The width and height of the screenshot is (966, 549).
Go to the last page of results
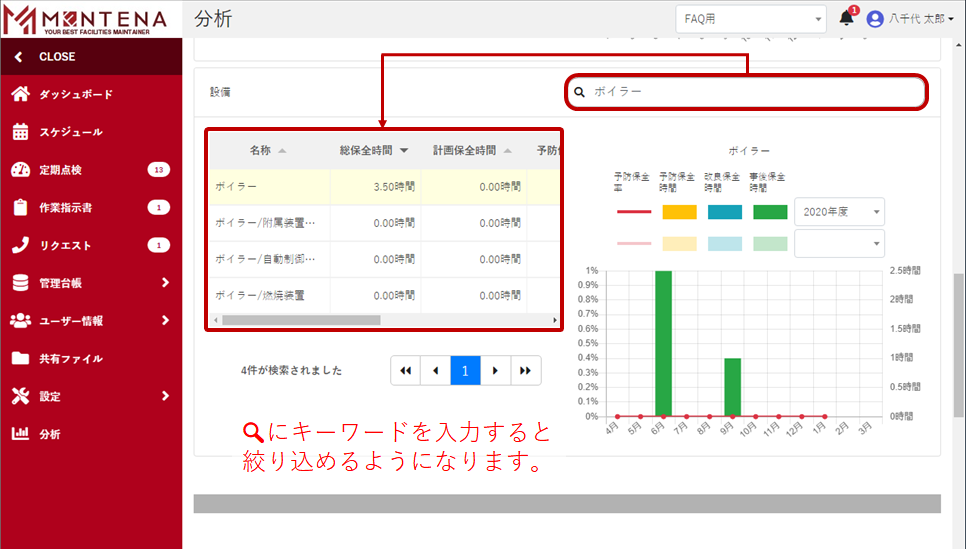coord(526,370)
